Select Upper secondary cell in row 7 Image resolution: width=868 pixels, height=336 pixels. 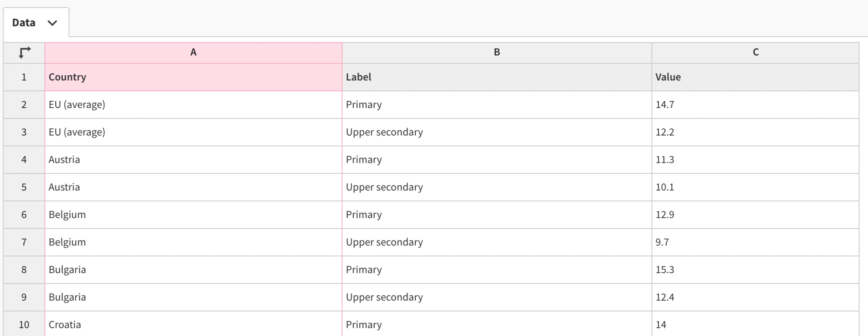(497, 242)
